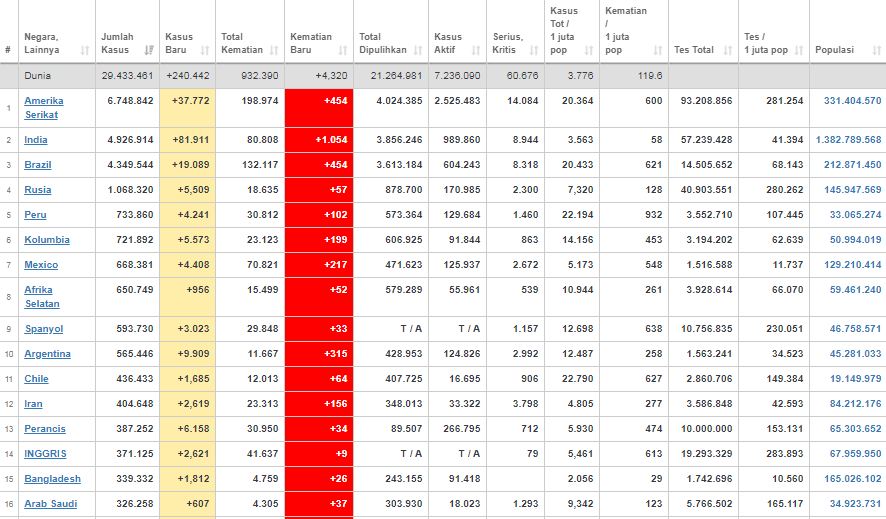The width and height of the screenshot is (886, 519).
Task: Click the Kasus Baru sort arrows
Action: point(205,50)
